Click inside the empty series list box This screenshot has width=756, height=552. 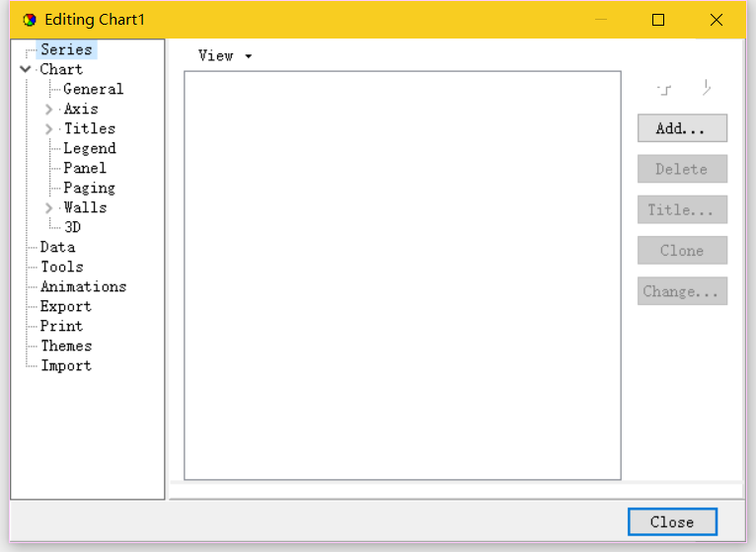coord(403,276)
